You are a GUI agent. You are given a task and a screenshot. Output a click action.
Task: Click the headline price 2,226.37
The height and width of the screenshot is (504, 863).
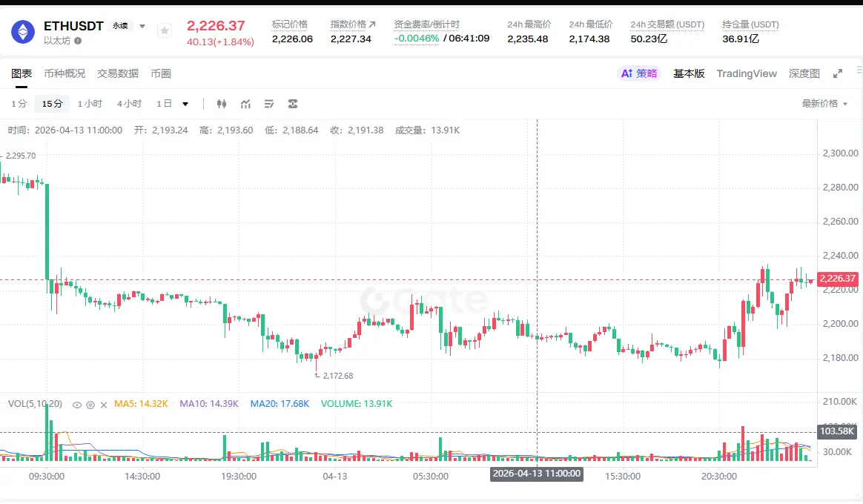pyautogui.click(x=216, y=26)
